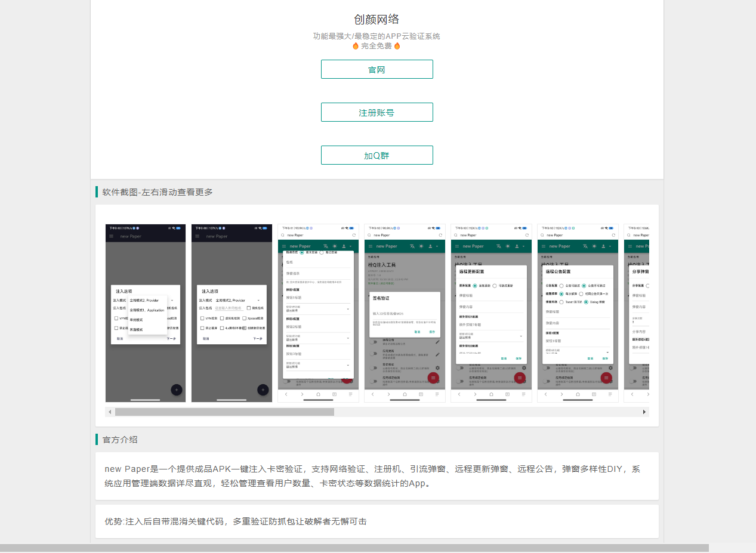Click the 注册账号 register account button
Screen dimensions: 756x553
tap(377, 112)
